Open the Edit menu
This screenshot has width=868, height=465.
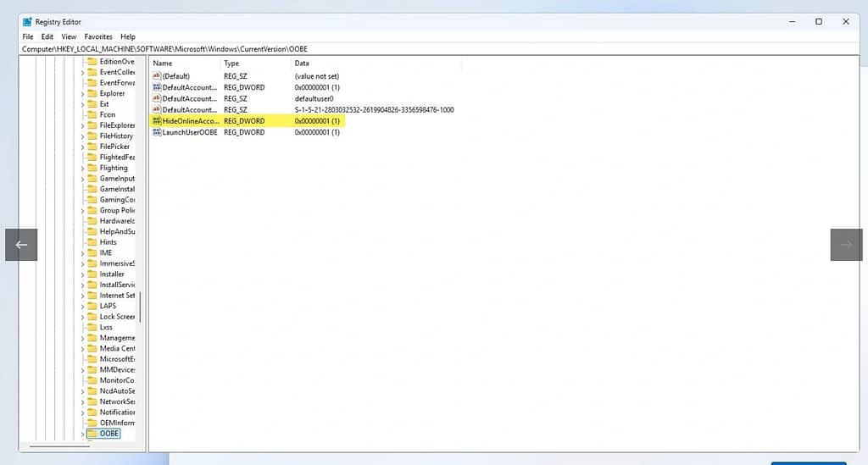pyautogui.click(x=47, y=36)
